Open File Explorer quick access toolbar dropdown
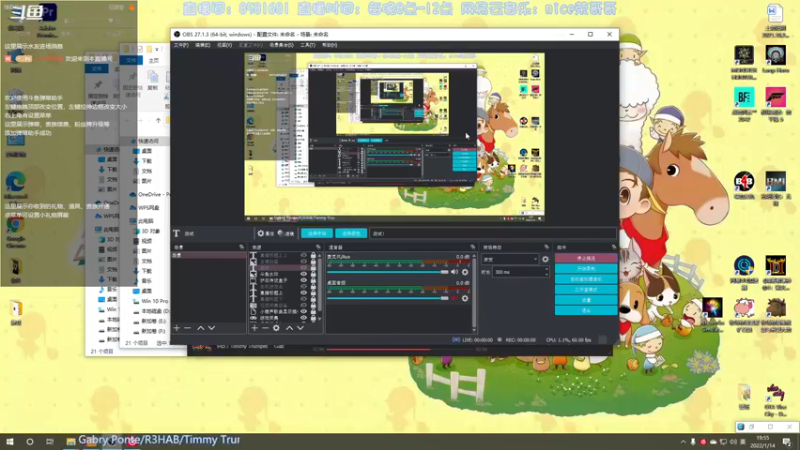Screen dimensions: 800x450 tap(157, 49)
